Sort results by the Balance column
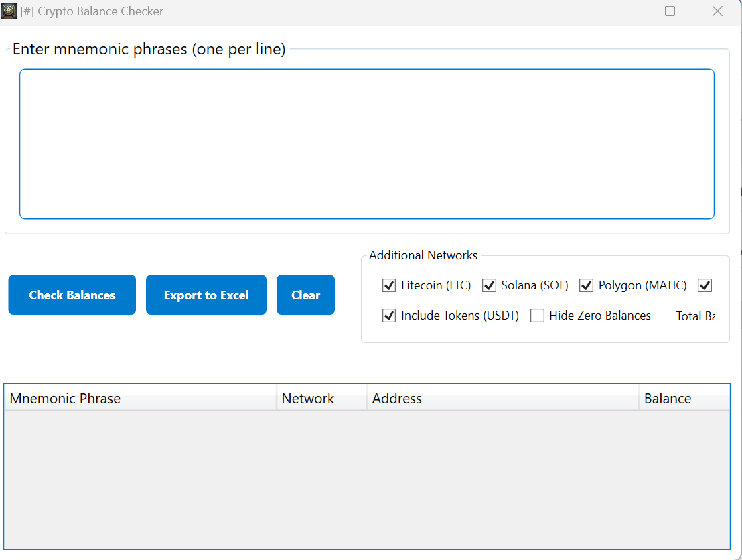The height and width of the screenshot is (560, 742). tap(683, 399)
